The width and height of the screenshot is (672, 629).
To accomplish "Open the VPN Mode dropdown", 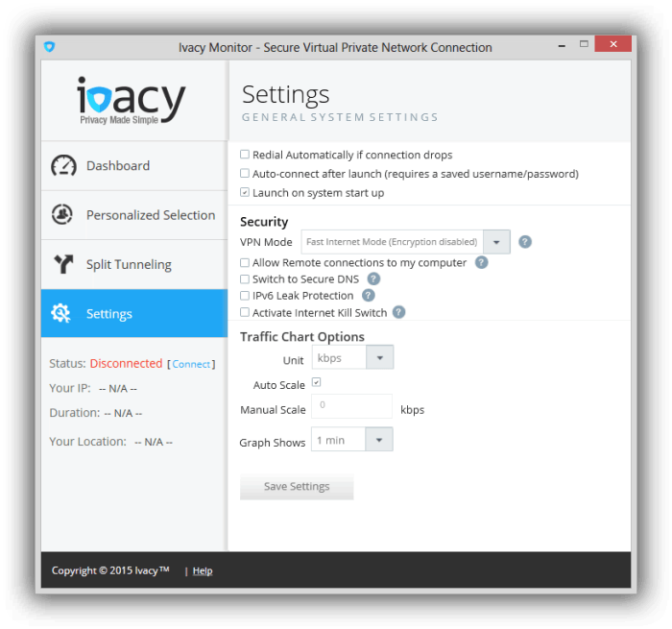I will click(x=405, y=242).
